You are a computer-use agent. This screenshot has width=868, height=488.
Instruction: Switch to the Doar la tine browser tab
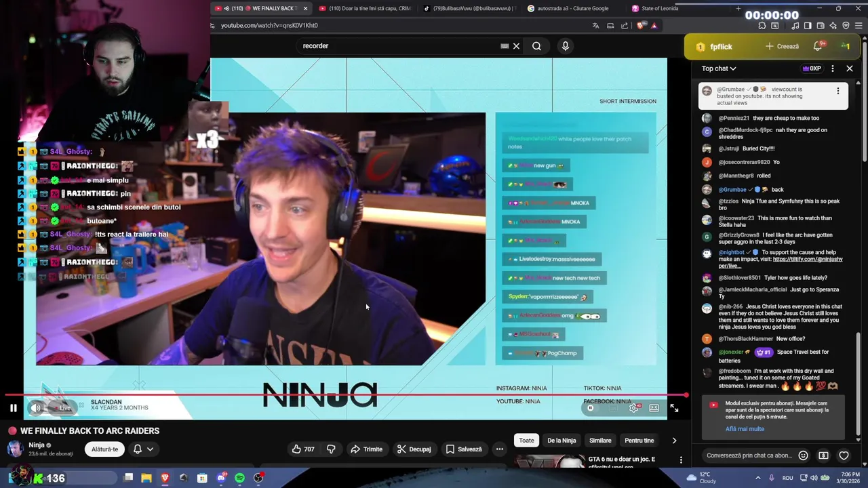tap(365, 9)
